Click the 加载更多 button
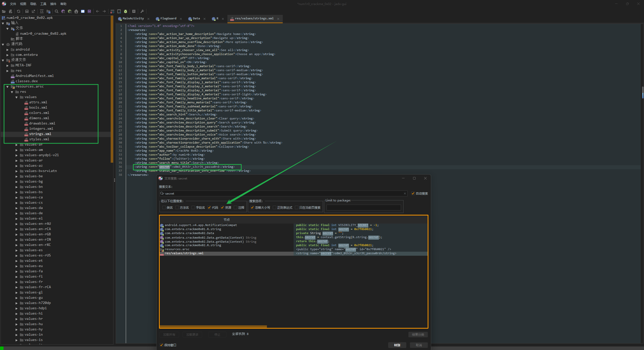 click(192, 334)
